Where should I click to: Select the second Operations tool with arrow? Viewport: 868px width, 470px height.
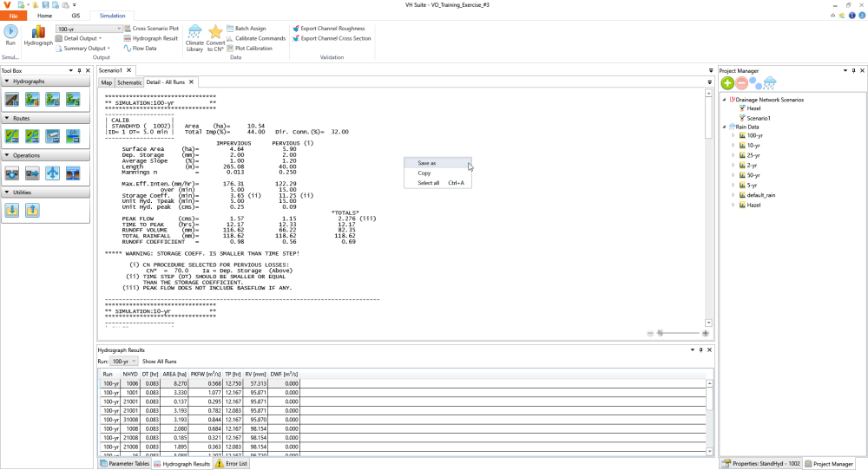(32, 173)
